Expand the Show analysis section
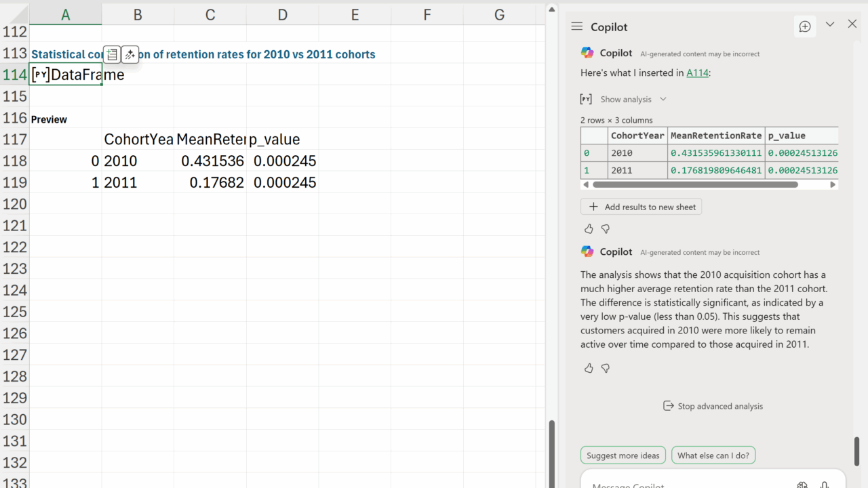Screen dimensions: 868x488 [x=625, y=99]
